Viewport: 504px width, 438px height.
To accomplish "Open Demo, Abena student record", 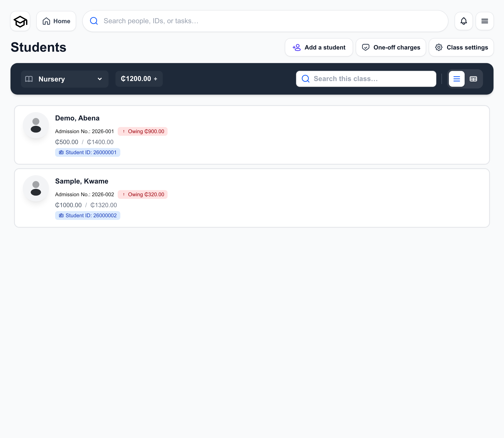I will coord(252,135).
